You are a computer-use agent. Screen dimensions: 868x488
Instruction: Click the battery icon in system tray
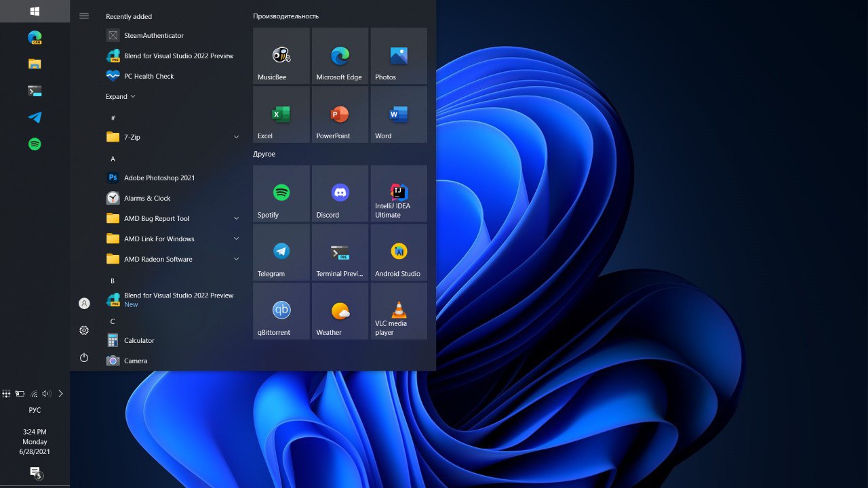(20, 394)
